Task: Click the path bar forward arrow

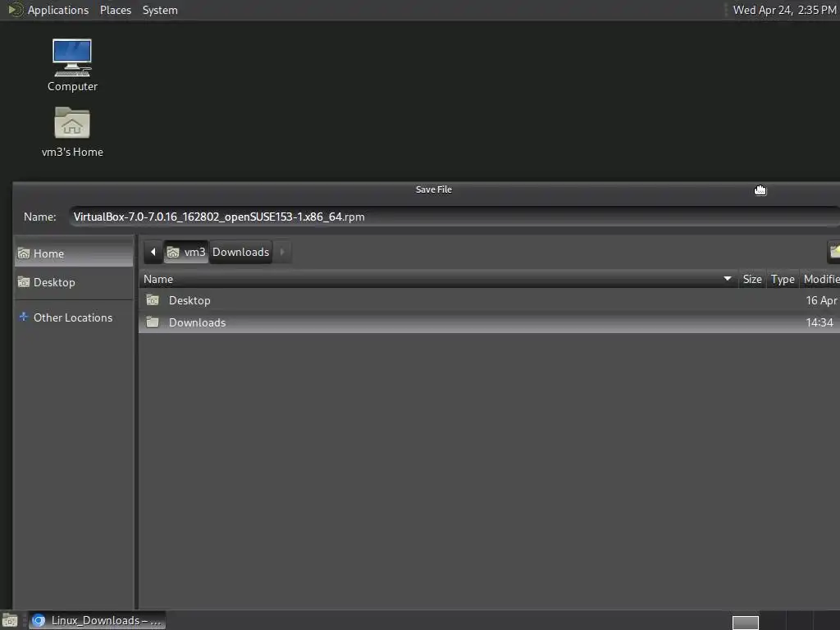Action: tap(282, 252)
